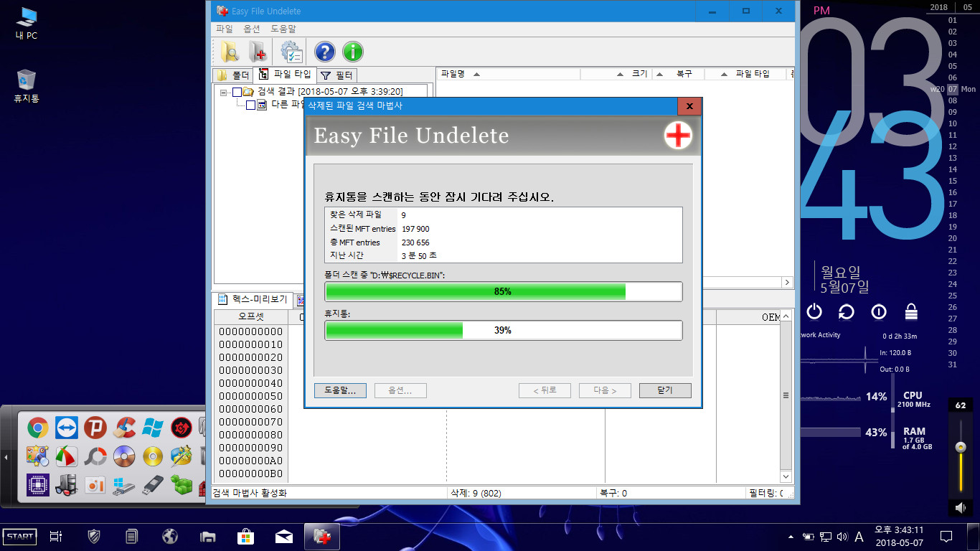Open the red P icon in dock
This screenshot has height=551, width=980.
pos(95,428)
